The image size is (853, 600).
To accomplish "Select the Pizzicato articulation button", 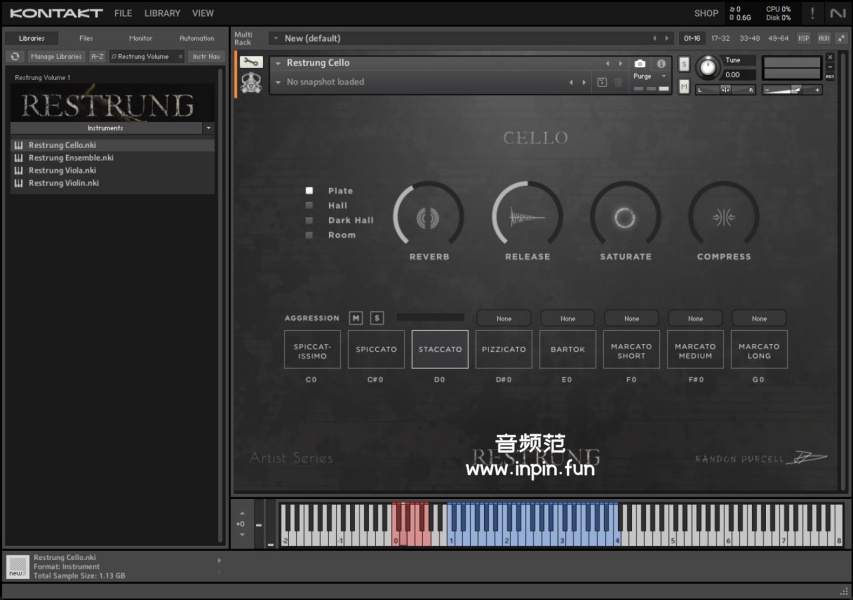I will pyautogui.click(x=504, y=349).
